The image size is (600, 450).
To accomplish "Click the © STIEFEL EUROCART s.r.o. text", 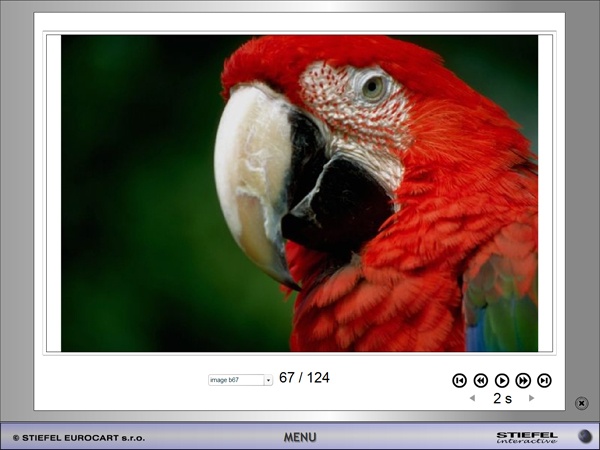I will tap(79, 438).
